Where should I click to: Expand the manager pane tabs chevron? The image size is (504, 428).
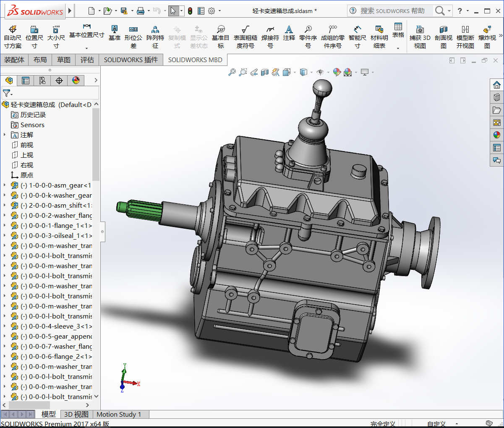96,80
